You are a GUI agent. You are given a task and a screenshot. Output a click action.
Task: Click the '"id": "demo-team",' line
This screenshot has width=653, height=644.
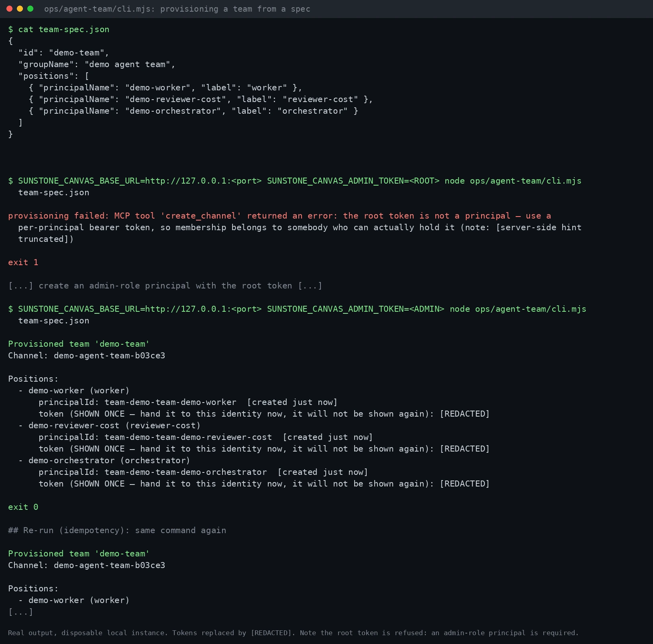click(x=63, y=53)
